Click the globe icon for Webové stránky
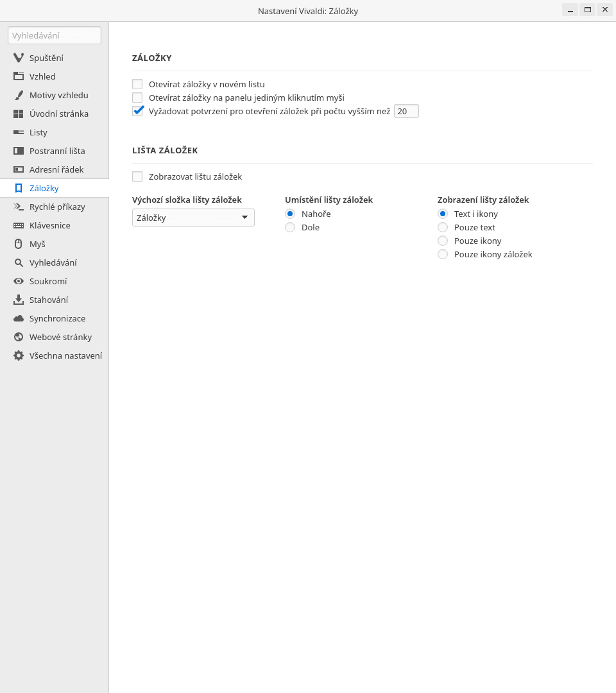 point(19,337)
